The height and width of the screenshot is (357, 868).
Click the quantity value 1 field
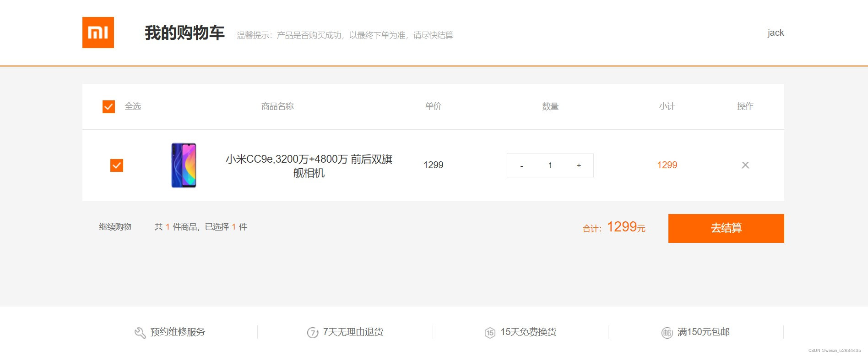click(x=550, y=165)
